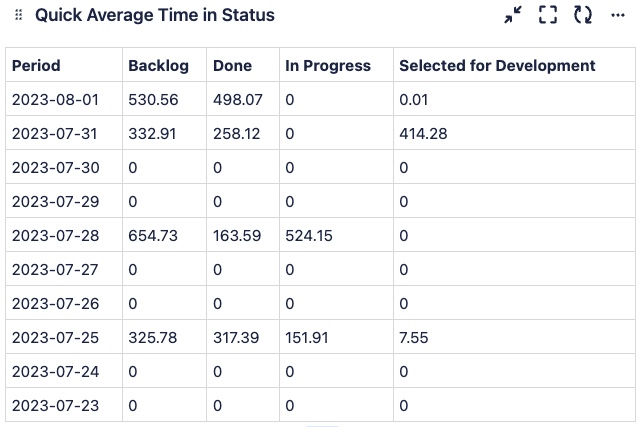
Task: Select the 2023-08-01 period cell
Action: 56,100
